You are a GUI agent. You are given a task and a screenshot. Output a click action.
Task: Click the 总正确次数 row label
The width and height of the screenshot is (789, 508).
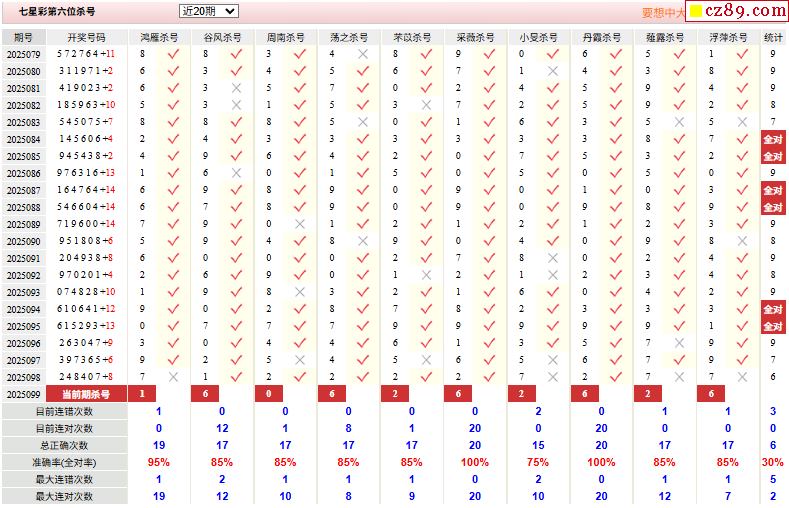tap(64, 446)
